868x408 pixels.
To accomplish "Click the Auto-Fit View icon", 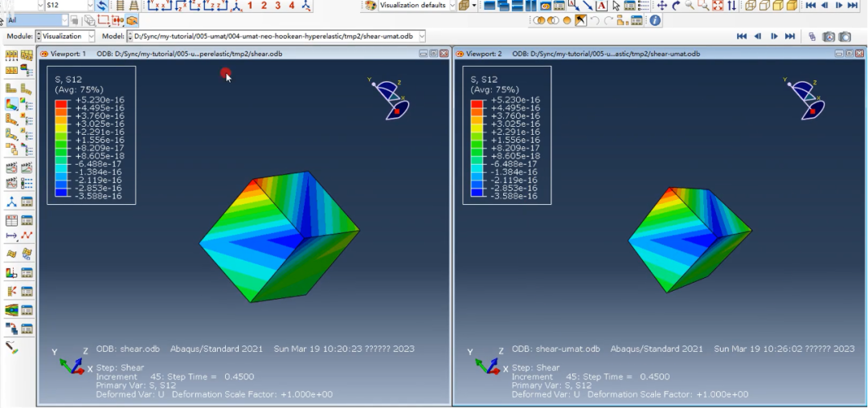I will pyautogui.click(x=717, y=6).
